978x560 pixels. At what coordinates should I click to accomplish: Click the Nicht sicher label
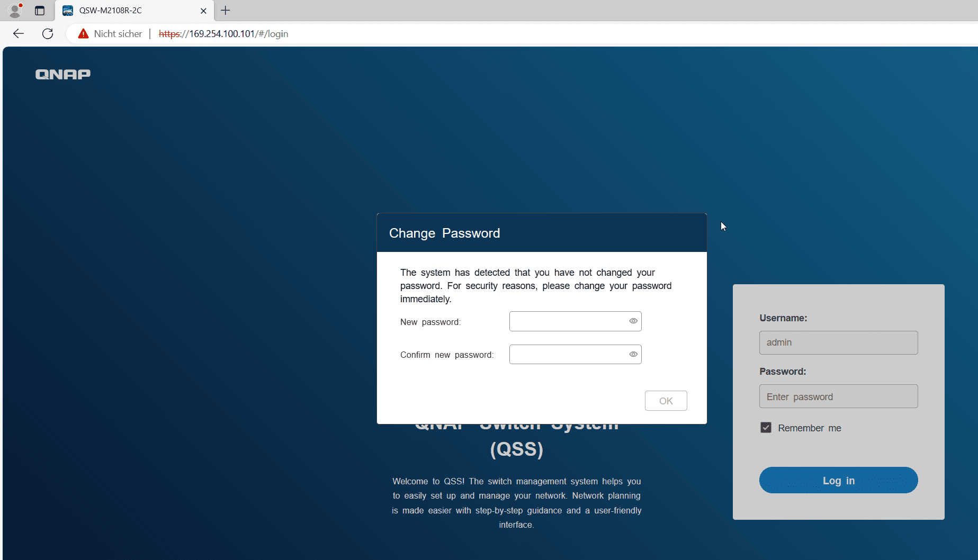pyautogui.click(x=118, y=34)
